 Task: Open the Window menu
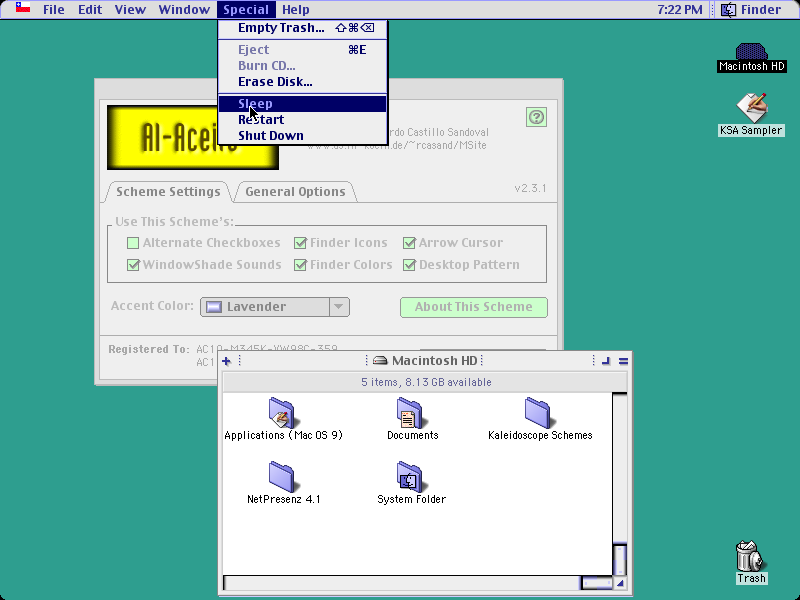click(x=184, y=9)
